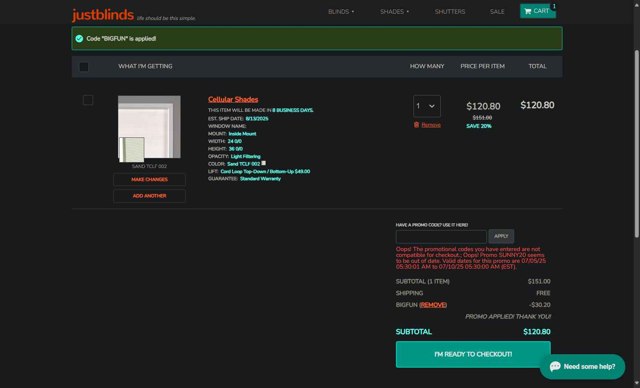The height and width of the screenshot is (388, 640).
Task: Click the Cellular Shades product thumbnail
Action: click(149, 128)
